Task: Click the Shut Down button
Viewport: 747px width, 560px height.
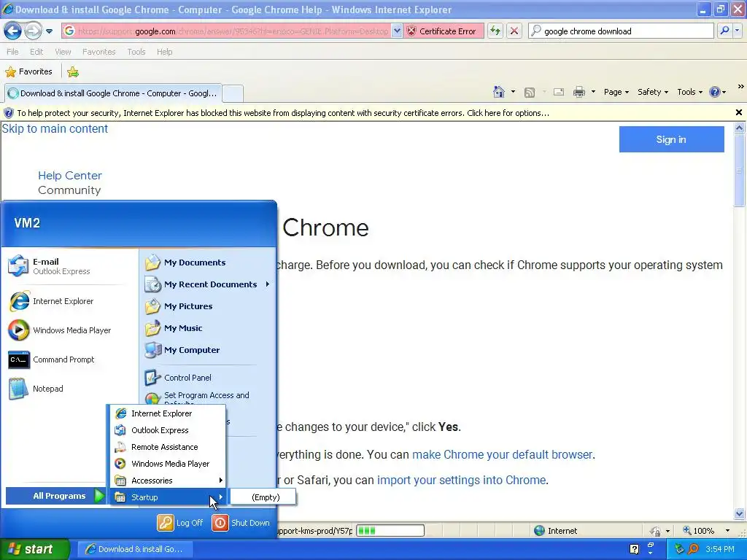Action: (241, 523)
